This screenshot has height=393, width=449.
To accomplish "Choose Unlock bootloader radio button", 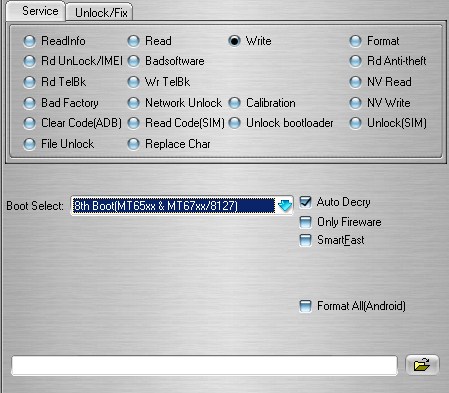I will click(x=234, y=123).
